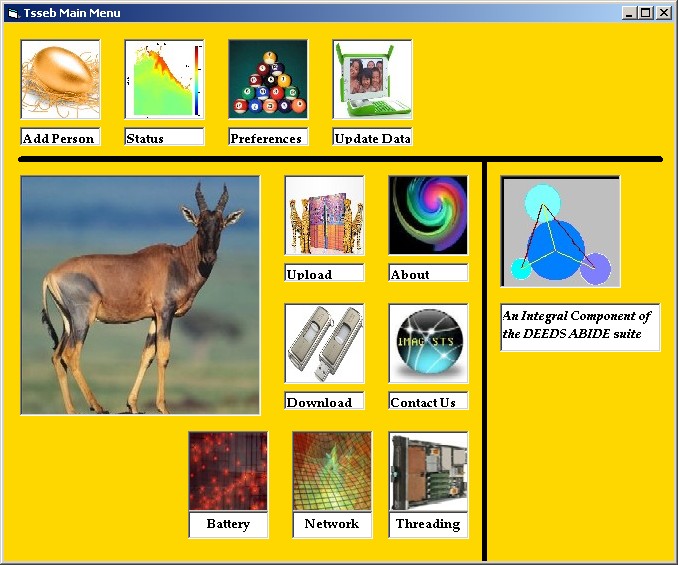The width and height of the screenshot is (678, 565).
Task: Click the golden egg Add Person icon
Action: 60,80
